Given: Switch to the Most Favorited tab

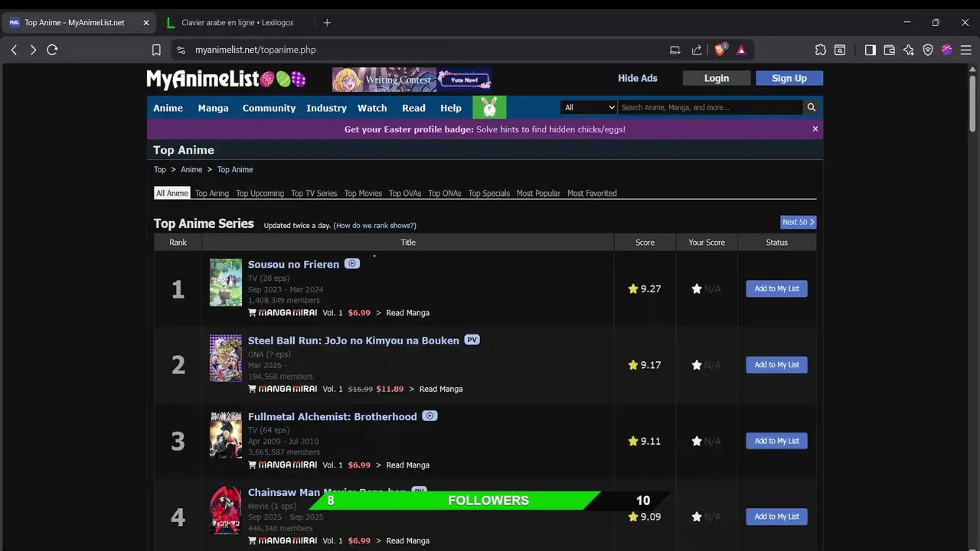Looking at the screenshot, I should click(592, 193).
